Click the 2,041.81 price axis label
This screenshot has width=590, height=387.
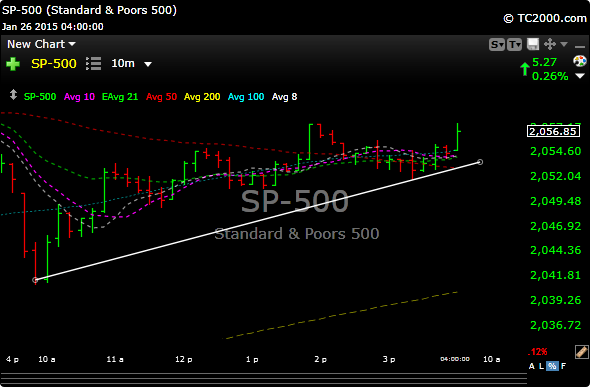pyautogui.click(x=556, y=275)
